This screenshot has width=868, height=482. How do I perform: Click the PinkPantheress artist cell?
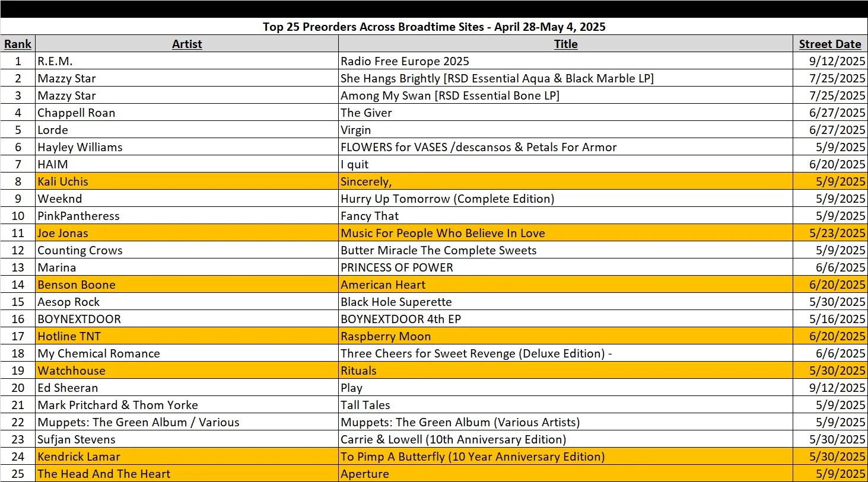[x=187, y=216]
